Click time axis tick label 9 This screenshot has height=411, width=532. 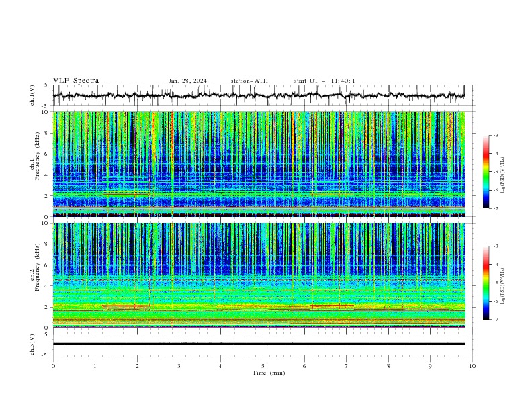[430, 366]
